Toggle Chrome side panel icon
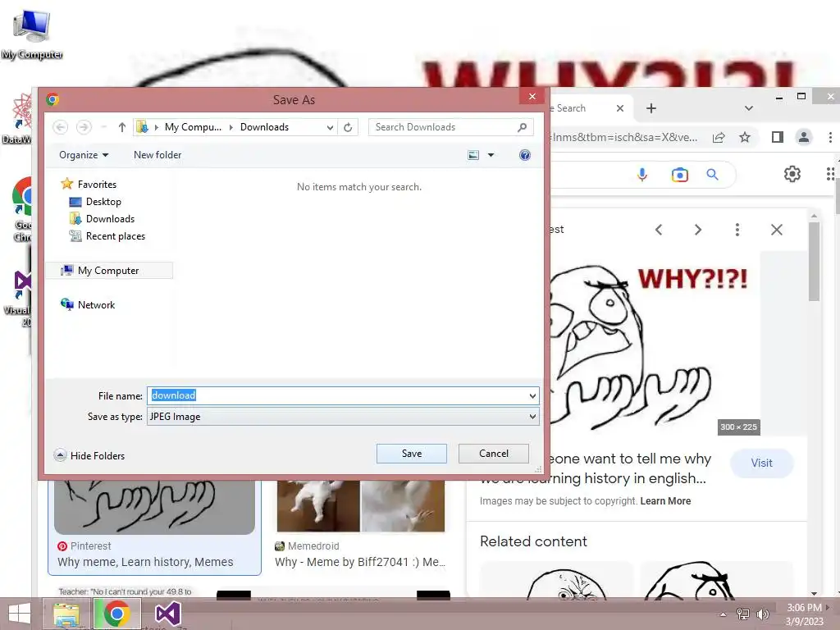This screenshot has height=630, width=840. [778, 138]
